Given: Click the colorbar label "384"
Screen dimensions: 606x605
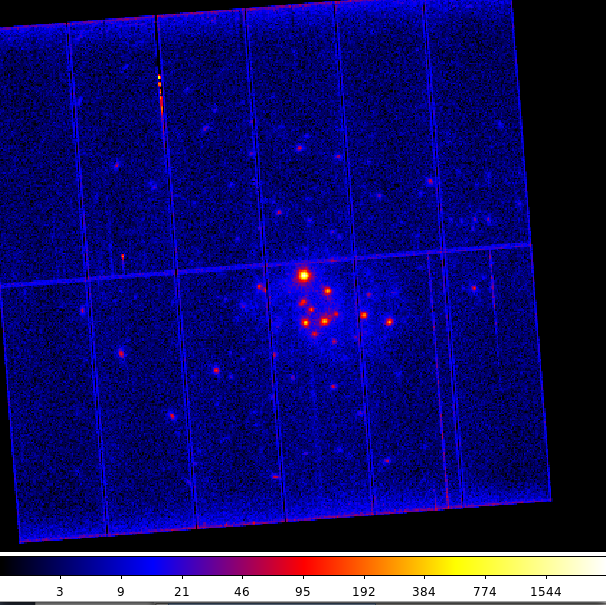Looking at the screenshot, I should tap(424, 592).
